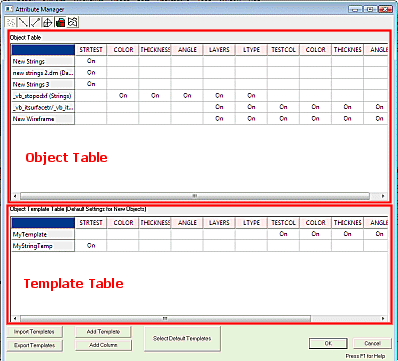Viewport: 398px width, 361px height.
Task: Select MyTemplate row in Template Table
Action: click(43, 234)
